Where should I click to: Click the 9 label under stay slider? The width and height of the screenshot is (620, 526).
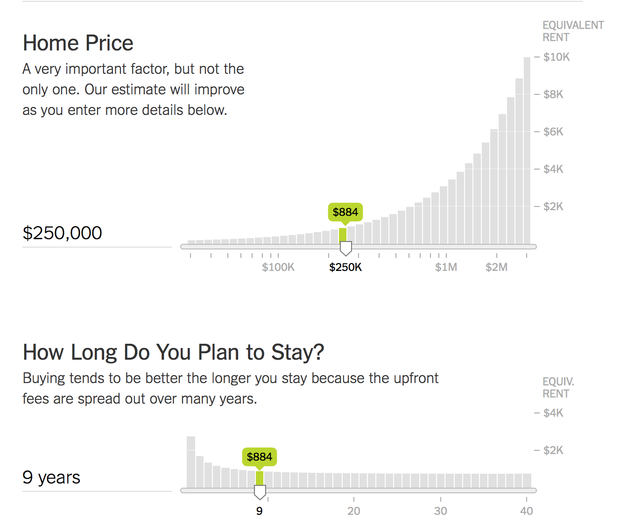(259, 511)
